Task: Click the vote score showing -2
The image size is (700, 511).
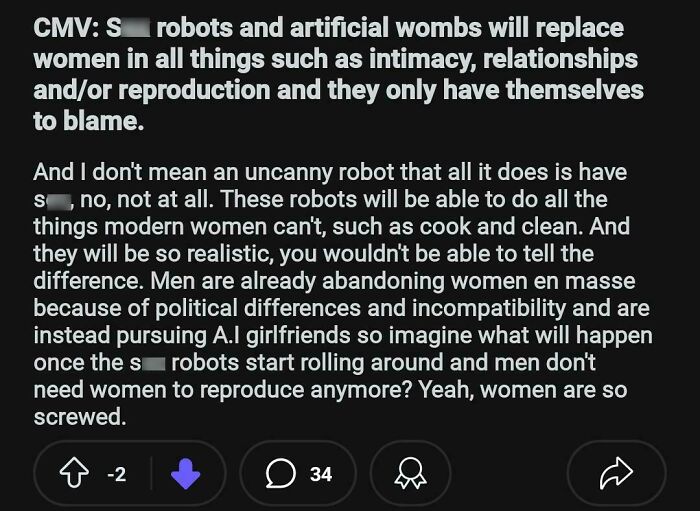Action: pos(117,474)
